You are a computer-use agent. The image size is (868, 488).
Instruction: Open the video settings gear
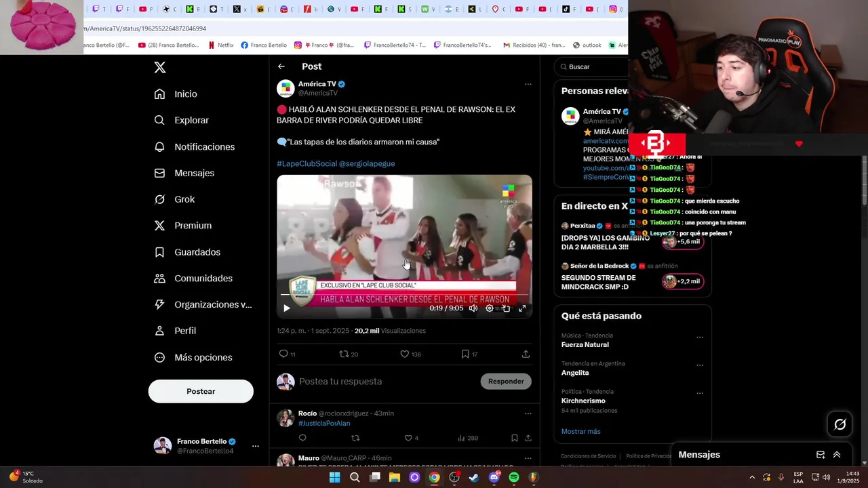point(490,308)
